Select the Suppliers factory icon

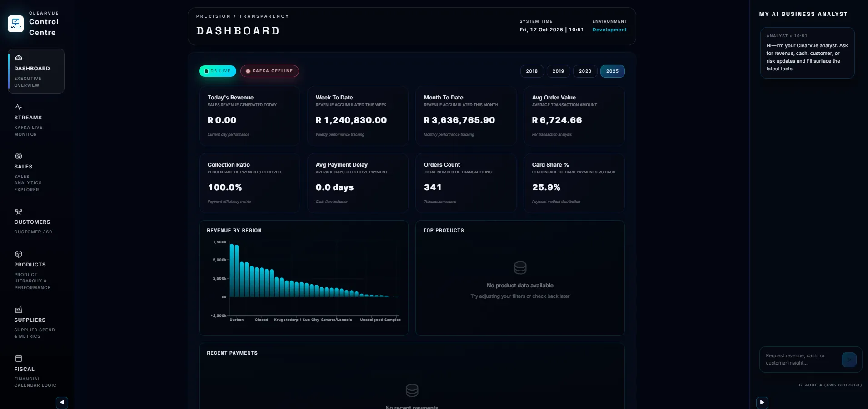(x=19, y=310)
